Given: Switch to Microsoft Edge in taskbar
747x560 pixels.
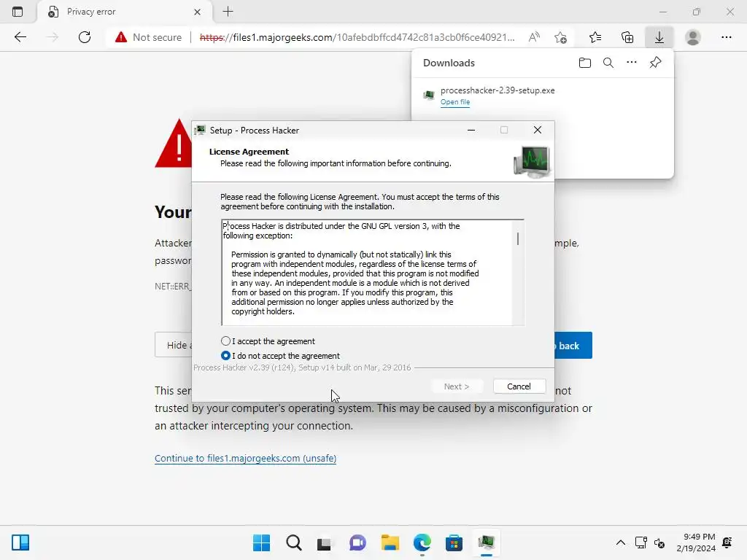Looking at the screenshot, I should (422, 542).
